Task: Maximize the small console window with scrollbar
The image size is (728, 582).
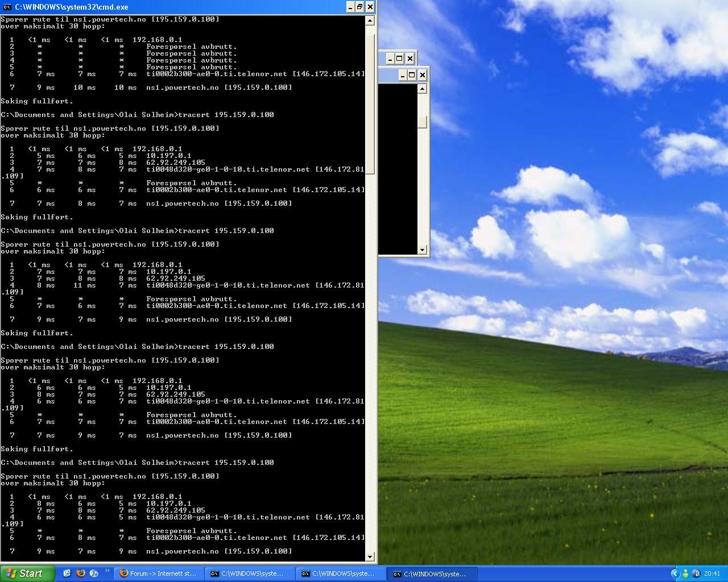Action: 412,75
